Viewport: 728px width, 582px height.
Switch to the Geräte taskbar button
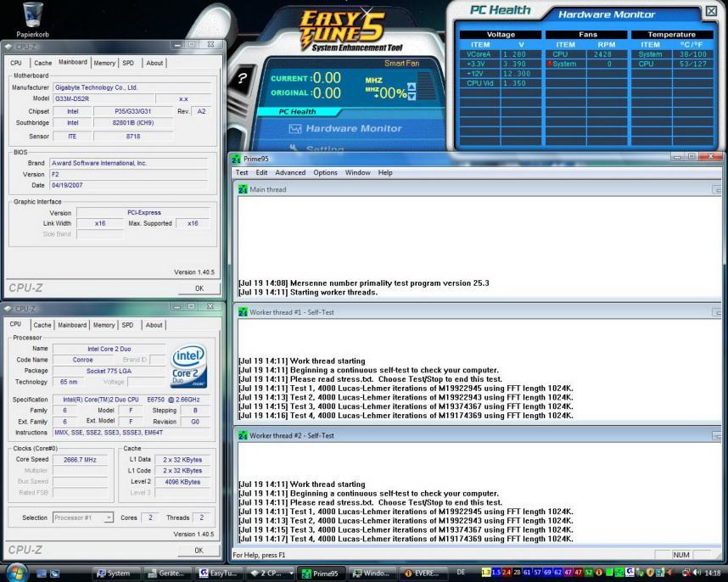[x=167, y=574]
